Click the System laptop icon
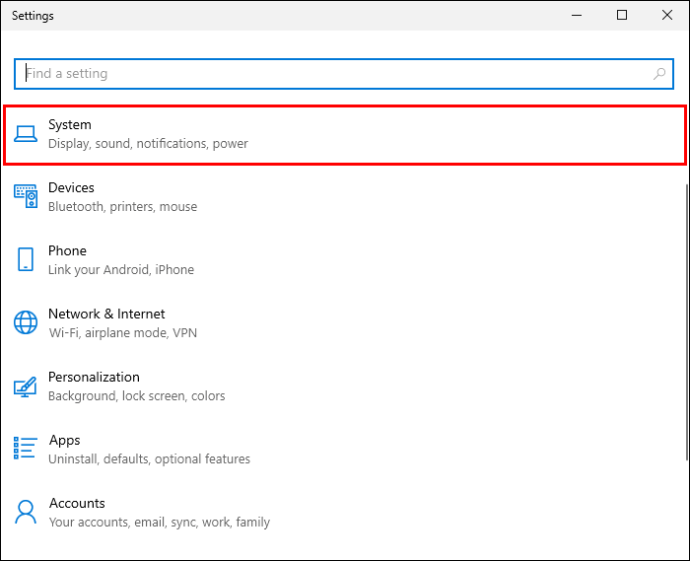Image resolution: width=690 pixels, height=561 pixels. pos(26,134)
